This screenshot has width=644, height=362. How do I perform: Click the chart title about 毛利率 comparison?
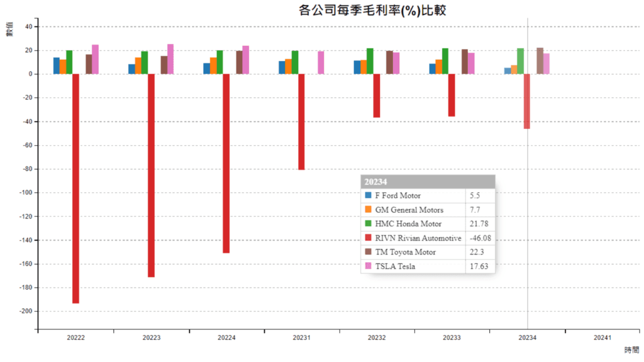click(364, 11)
